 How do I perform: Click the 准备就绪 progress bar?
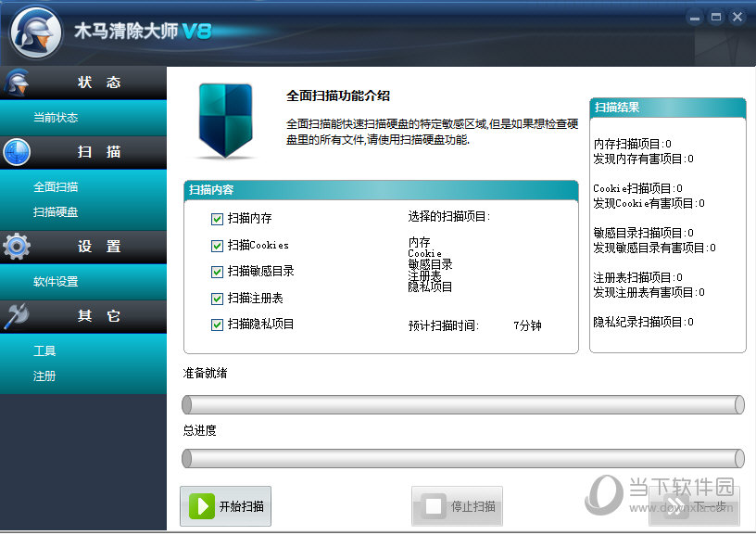pyautogui.click(x=463, y=405)
